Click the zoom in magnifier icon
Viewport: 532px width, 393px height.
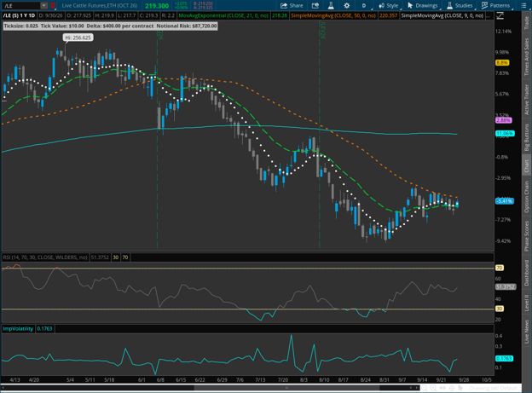click(433, 388)
